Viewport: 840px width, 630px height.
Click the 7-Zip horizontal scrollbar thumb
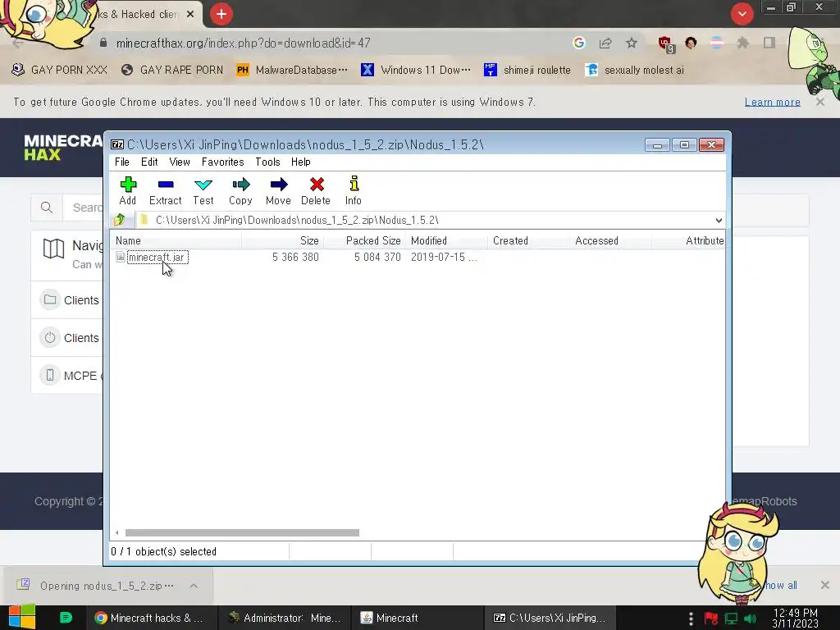242,532
